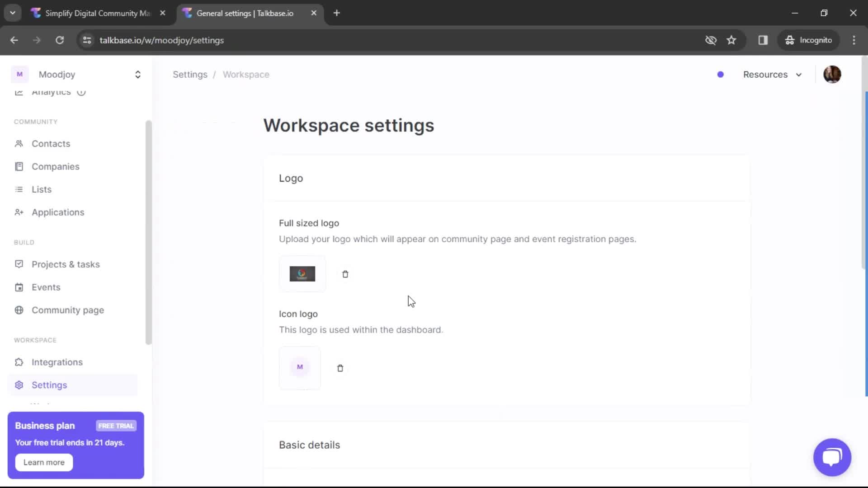868x488 pixels.
Task: Open Projects & tasks section
Action: (66, 264)
